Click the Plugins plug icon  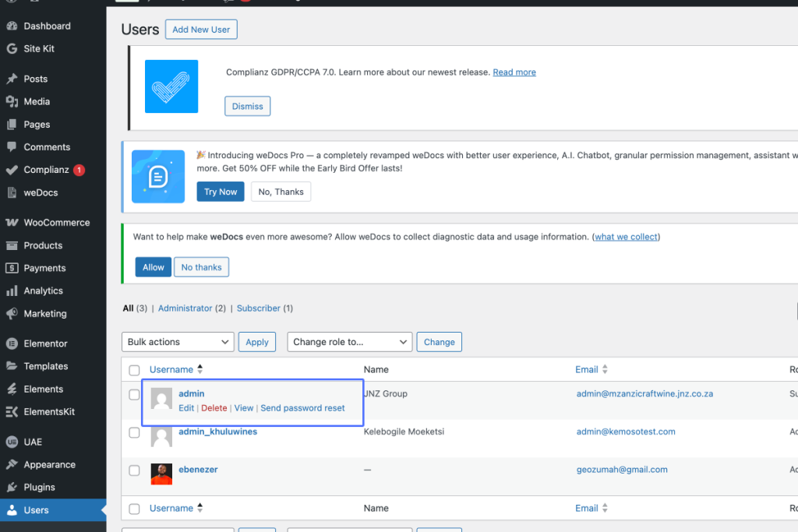[12, 488]
